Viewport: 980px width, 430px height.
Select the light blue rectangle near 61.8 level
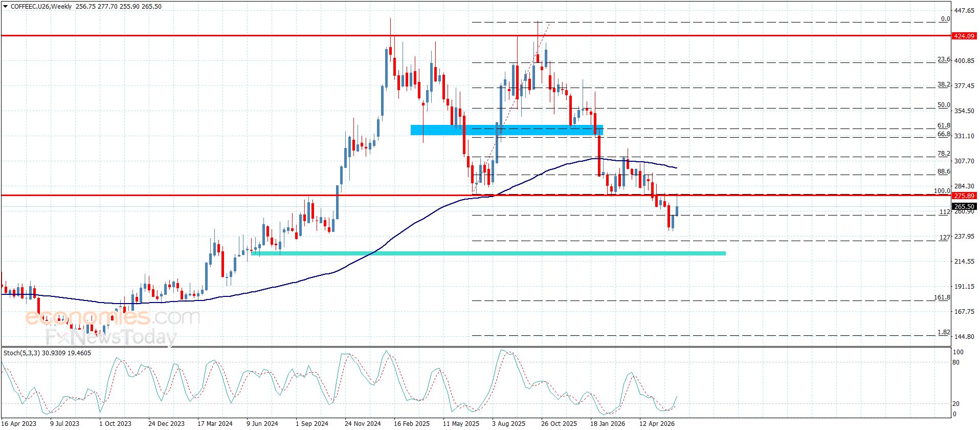[507, 130]
